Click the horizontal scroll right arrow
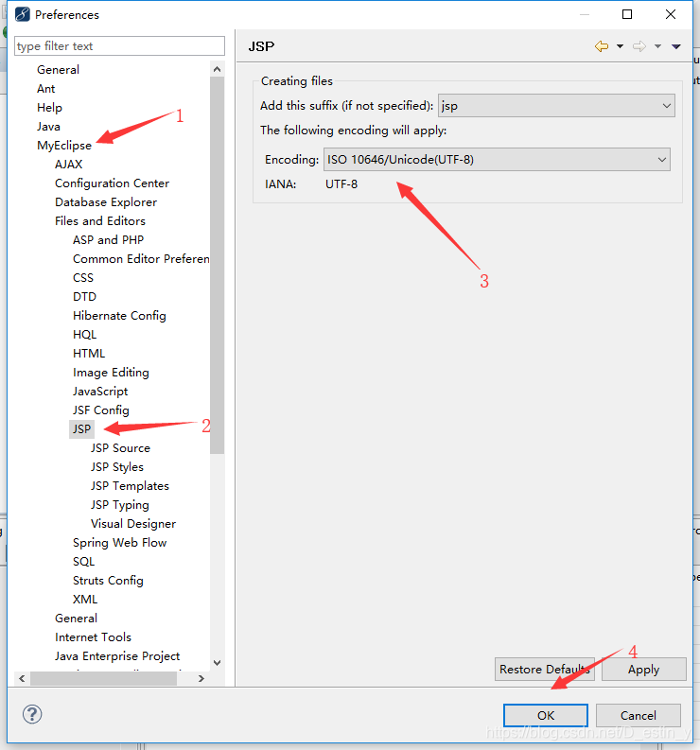700x750 pixels. [201, 678]
